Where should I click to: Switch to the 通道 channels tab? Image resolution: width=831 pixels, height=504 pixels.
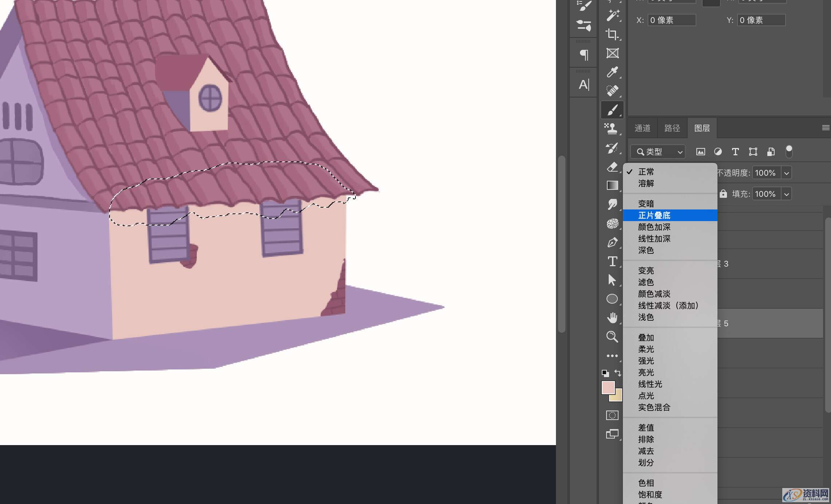pos(642,128)
